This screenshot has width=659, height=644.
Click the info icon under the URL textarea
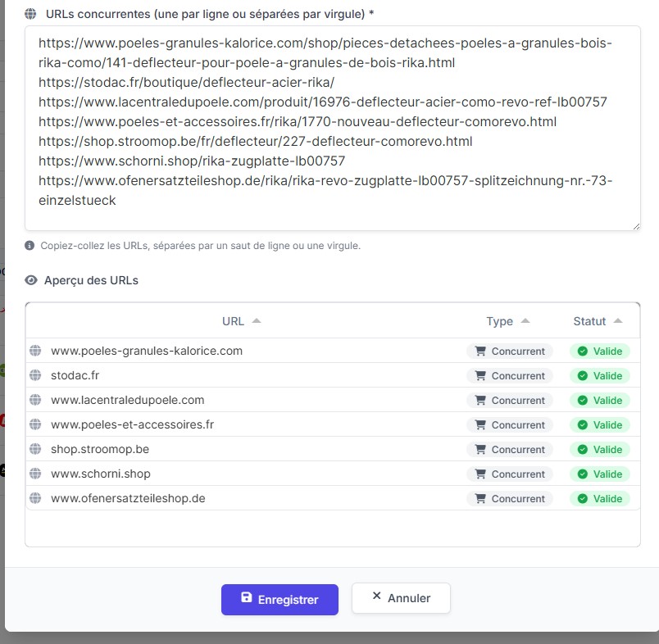[x=30, y=245]
